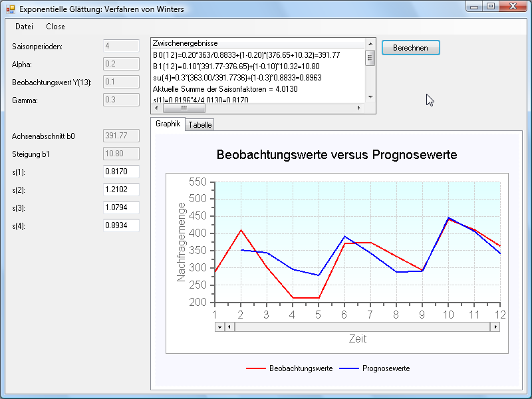532x399 pixels.
Task: Click the Close menu item
Action: pos(55,27)
